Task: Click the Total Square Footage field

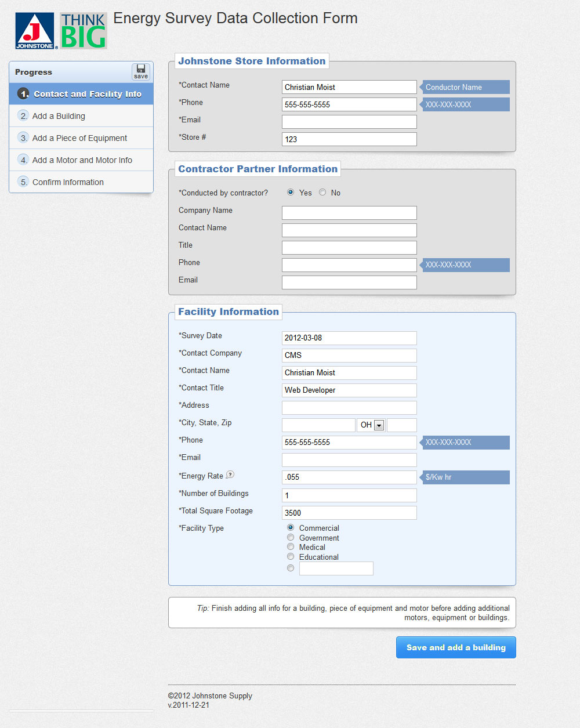Action: click(x=349, y=513)
